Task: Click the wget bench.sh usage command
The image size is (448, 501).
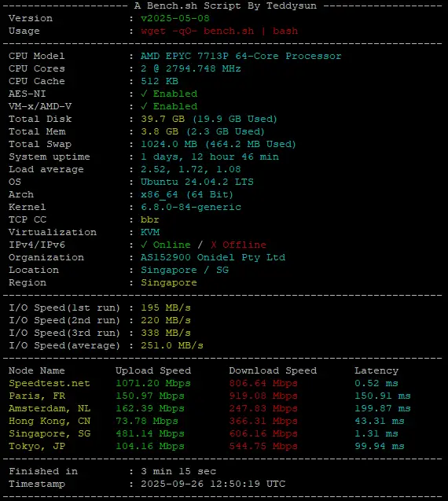Action: (x=219, y=31)
